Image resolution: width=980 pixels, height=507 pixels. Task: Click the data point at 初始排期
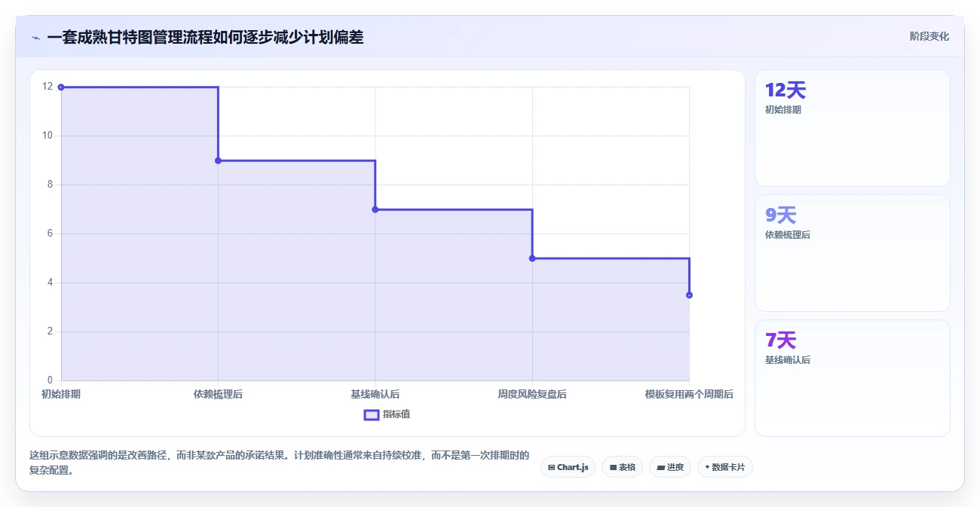point(61,87)
